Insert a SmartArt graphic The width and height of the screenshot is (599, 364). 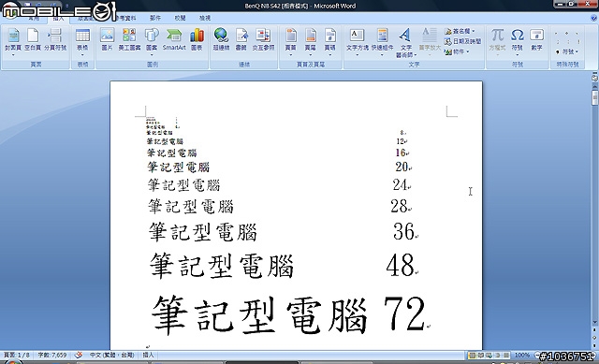tap(174, 40)
